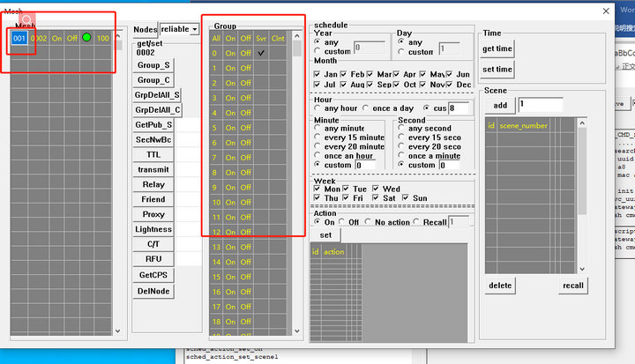This screenshot has width=635, height=364.
Task: Click the pink magnifier icon above Mesh list
Action: pos(27,19)
